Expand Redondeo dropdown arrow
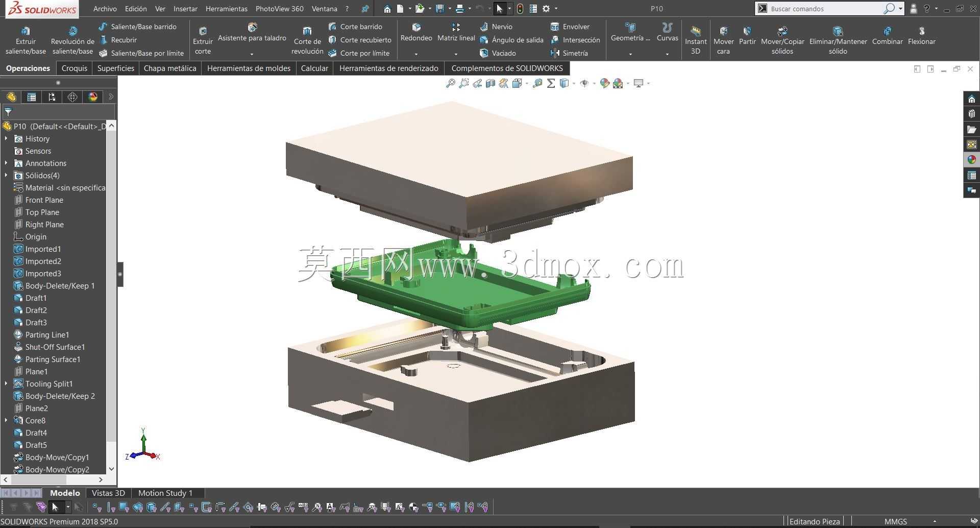Screen dimensions: 980x528 416,54
